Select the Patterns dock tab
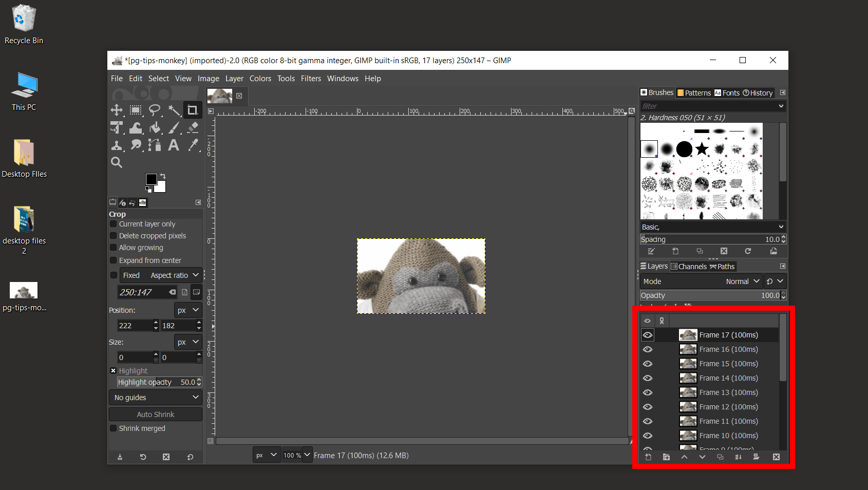The height and width of the screenshot is (490, 868). [x=694, y=92]
